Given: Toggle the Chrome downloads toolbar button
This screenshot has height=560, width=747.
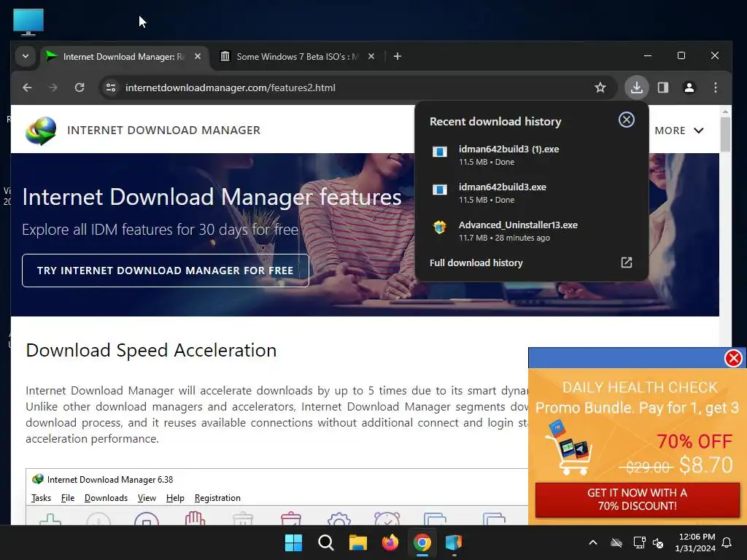Looking at the screenshot, I should coord(636,87).
